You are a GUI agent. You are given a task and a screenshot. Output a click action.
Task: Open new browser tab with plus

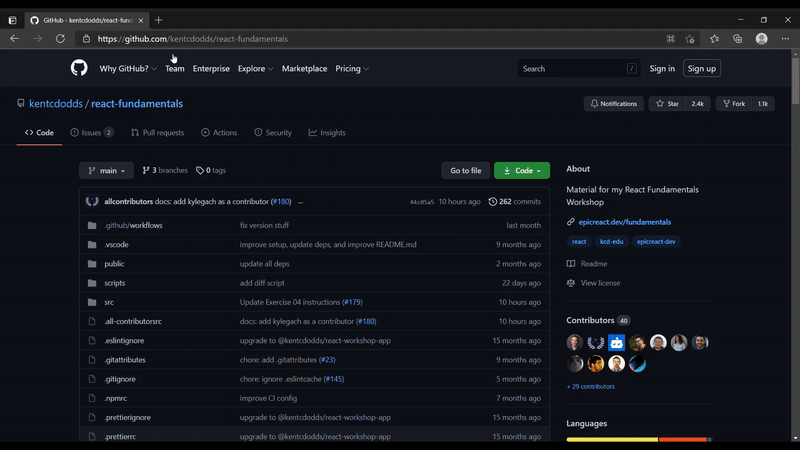click(159, 20)
